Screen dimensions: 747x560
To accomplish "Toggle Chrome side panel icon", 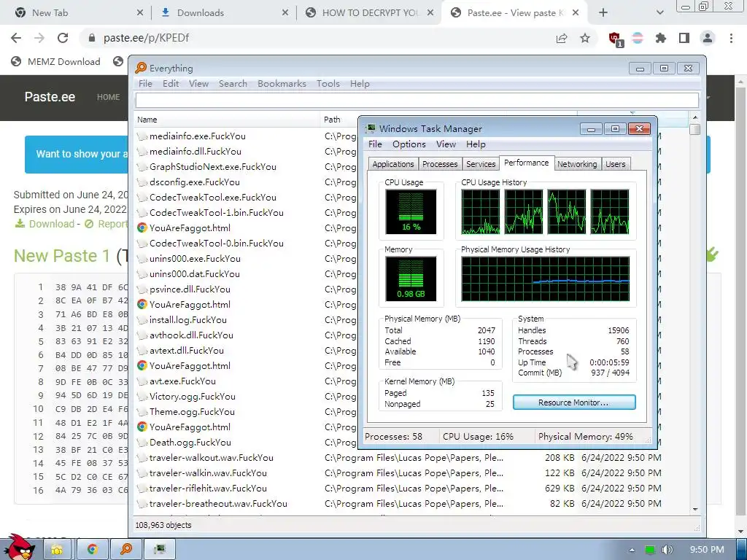I will pos(684,38).
